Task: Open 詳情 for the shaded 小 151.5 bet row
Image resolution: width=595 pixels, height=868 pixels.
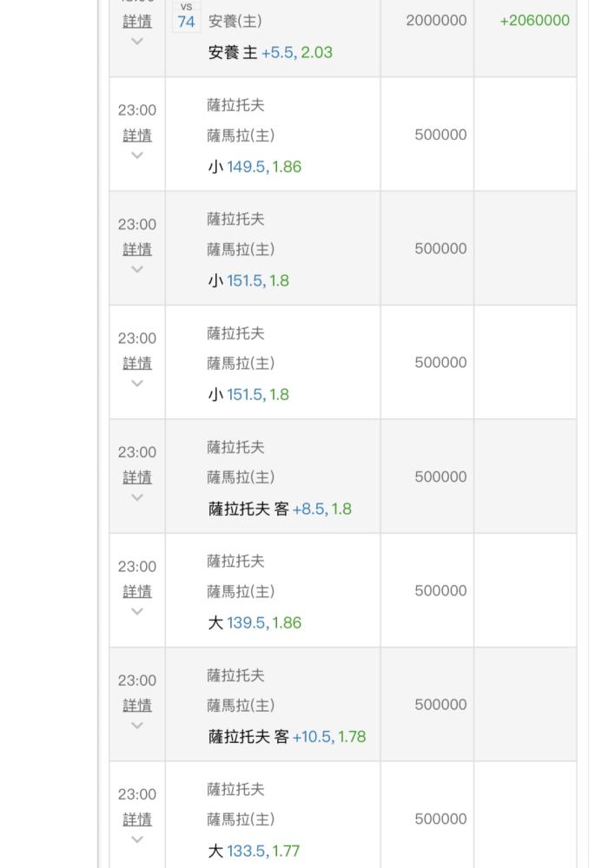Action: click(137, 249)
